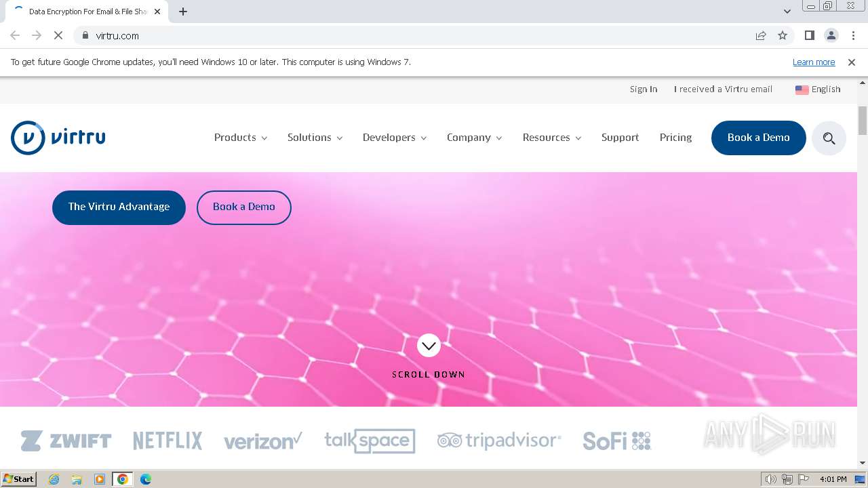The height and width of the screenshot is (488, 868).
Task: Click the scroll down arrow circle
Action: [429, 346]
